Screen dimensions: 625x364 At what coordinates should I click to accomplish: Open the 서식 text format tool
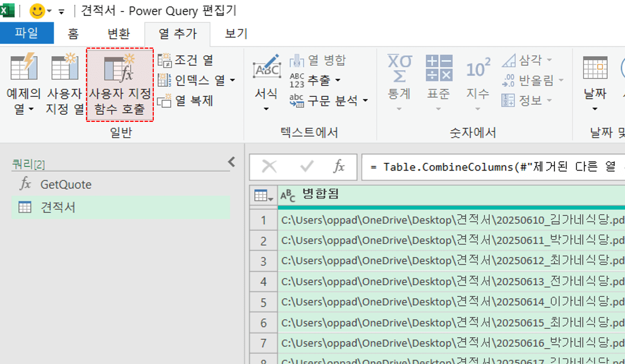[266, 71]
